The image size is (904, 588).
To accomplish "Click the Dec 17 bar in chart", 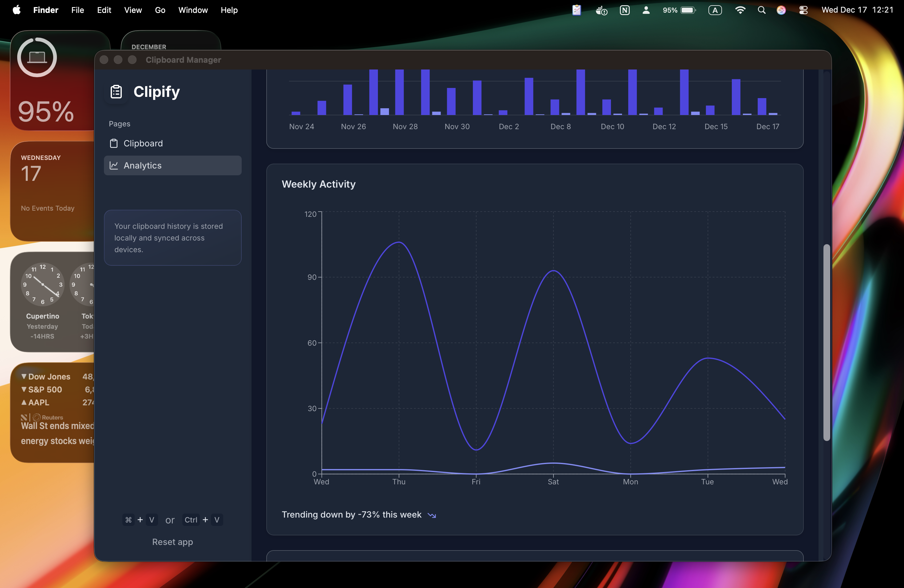I will 762,106.
